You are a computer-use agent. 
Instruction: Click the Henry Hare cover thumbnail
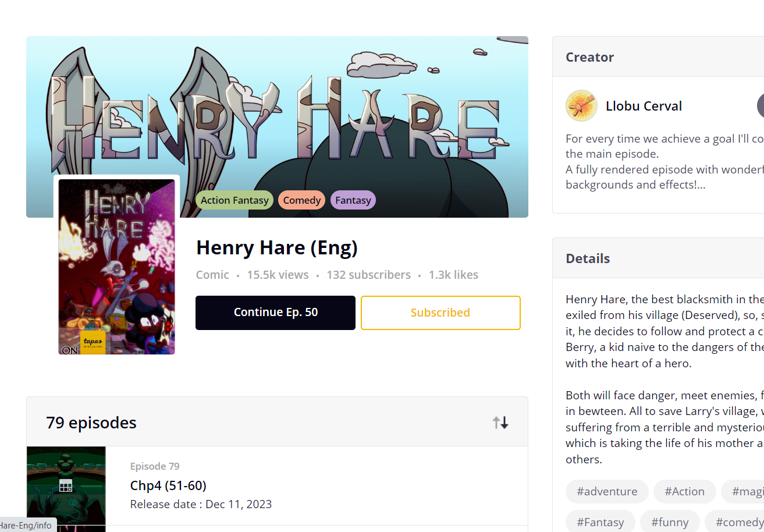tap(116, 267)
